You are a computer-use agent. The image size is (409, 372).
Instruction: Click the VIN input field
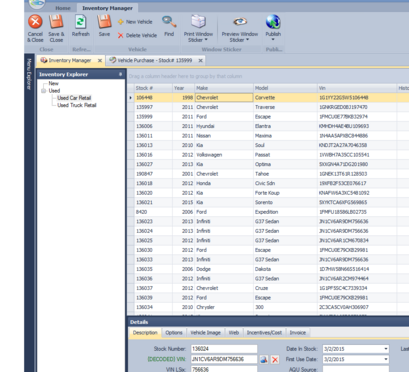pos(224,359)
